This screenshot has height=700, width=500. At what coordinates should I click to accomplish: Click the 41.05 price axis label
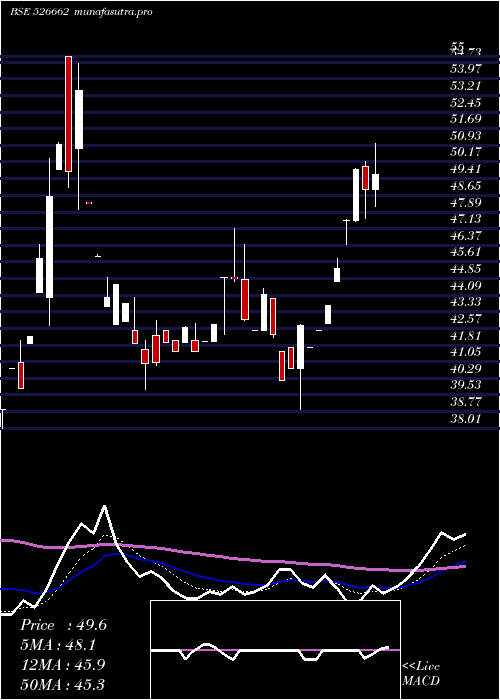[466, 352]
